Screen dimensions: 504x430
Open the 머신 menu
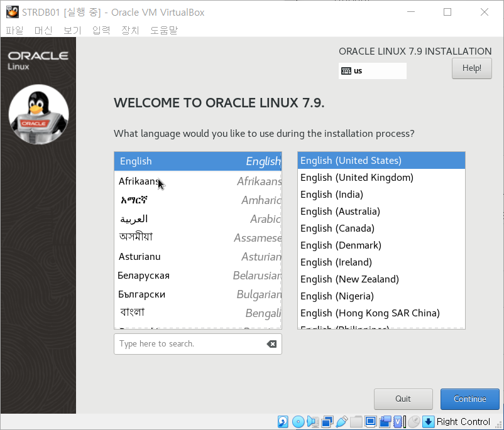click(x=43, y=30)
